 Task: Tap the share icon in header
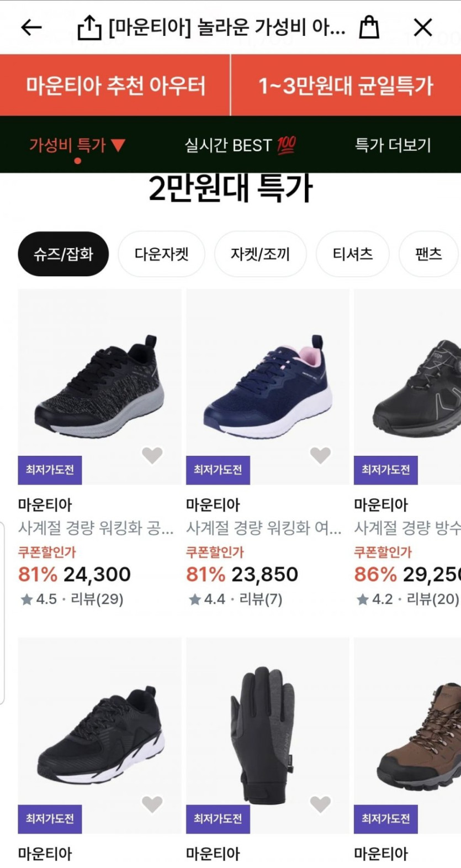pos(89,27)
